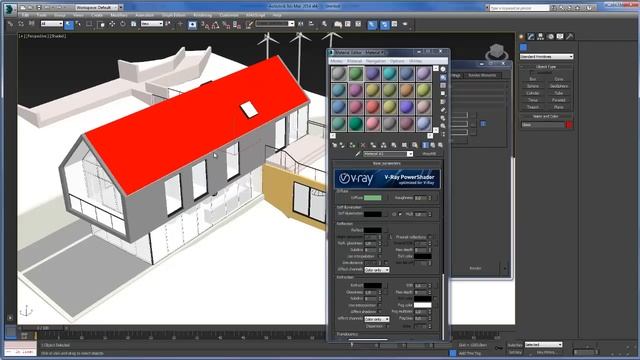Click the green Diffuse color swatch
The height and width of the screenshot is (360, 640).
[372, 198]
